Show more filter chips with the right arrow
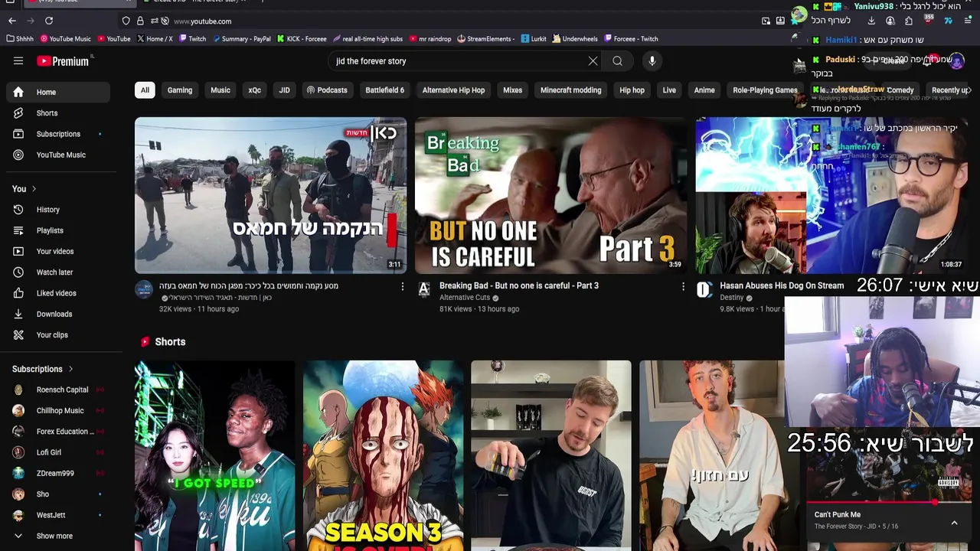 click(x=969, y=90)
